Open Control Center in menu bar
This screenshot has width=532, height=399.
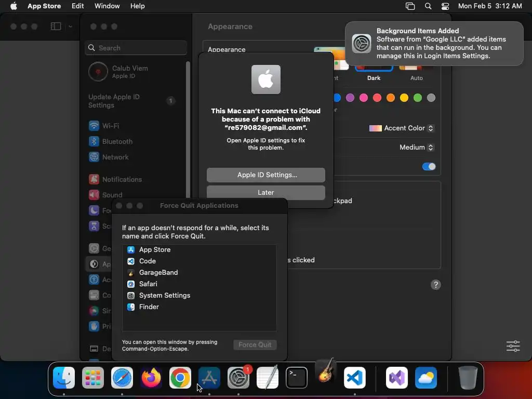[x=445, y=6]
